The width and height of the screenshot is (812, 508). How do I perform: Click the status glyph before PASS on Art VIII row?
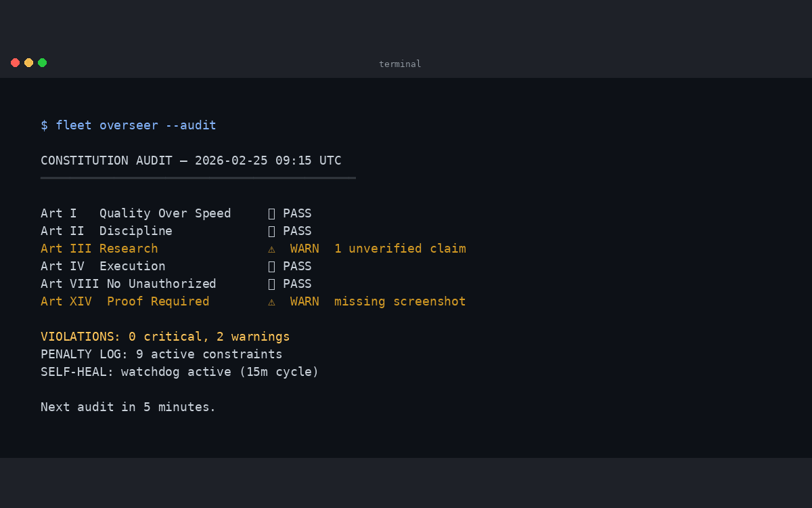click(271, 284)
